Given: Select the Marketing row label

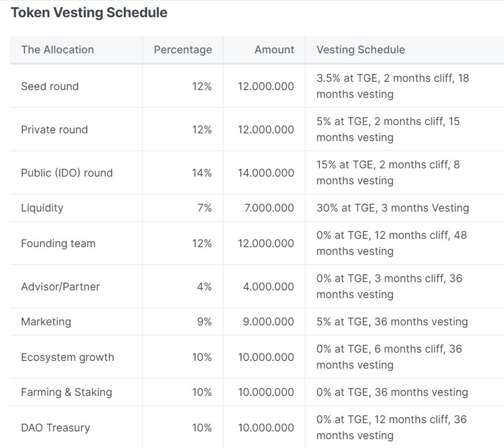Looking at the screenshot, I should [46, 322].
